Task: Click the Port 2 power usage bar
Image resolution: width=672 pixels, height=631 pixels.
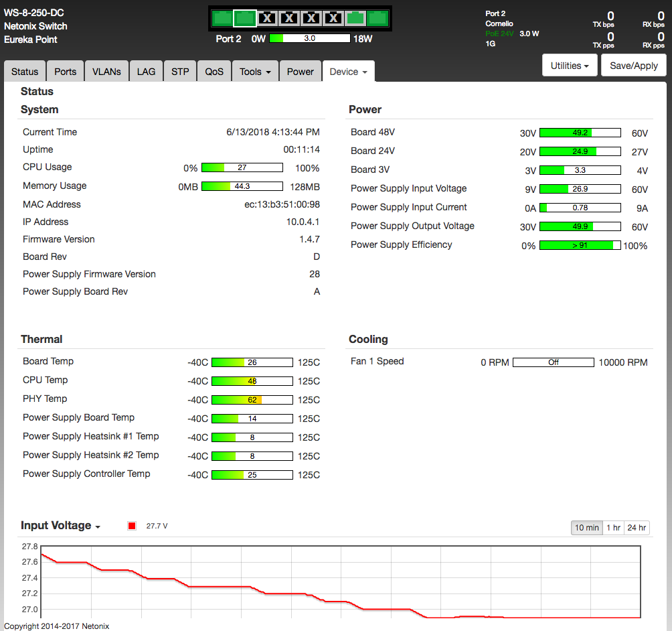Action: pyautogui.click(x=309, y=39)
